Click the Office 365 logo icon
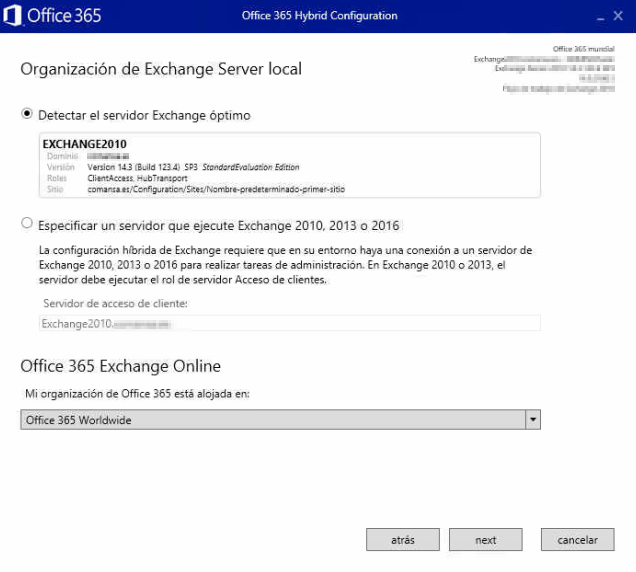 coord(12,15)
